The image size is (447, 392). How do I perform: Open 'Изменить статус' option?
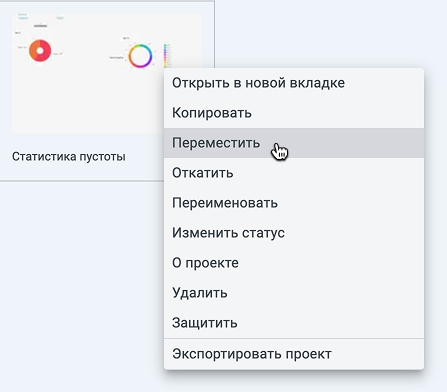coord(294,233)
